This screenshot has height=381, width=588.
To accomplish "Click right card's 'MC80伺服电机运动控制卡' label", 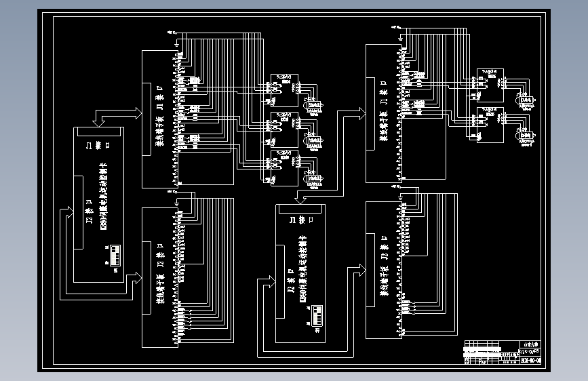I will [x=303, y=269].
